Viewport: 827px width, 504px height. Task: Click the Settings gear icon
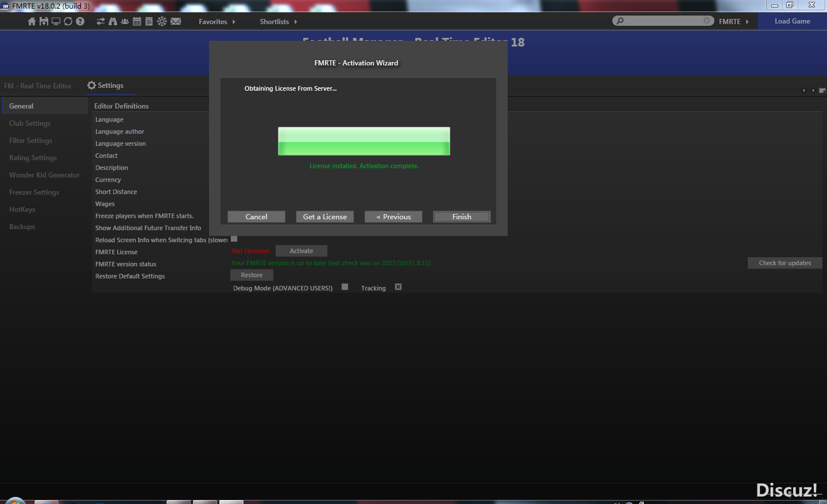[x=91, y=85]
